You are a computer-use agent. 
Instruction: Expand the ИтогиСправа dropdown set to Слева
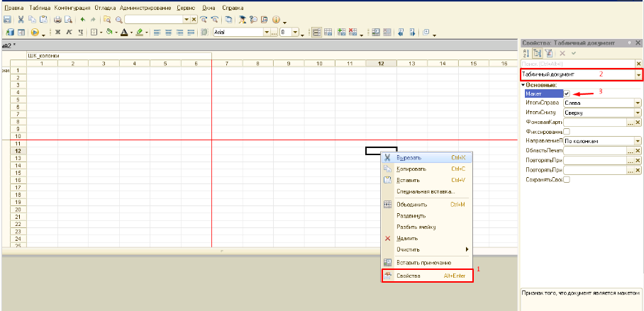click(638, 103)
